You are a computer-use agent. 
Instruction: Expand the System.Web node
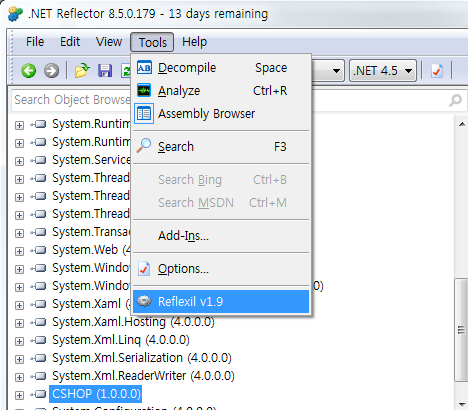[x=19, y=251]
